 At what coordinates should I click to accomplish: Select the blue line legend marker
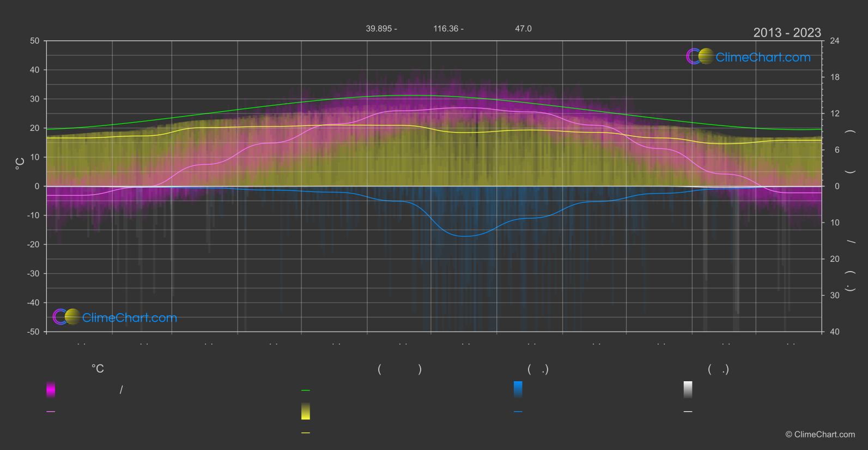[518, 412]
